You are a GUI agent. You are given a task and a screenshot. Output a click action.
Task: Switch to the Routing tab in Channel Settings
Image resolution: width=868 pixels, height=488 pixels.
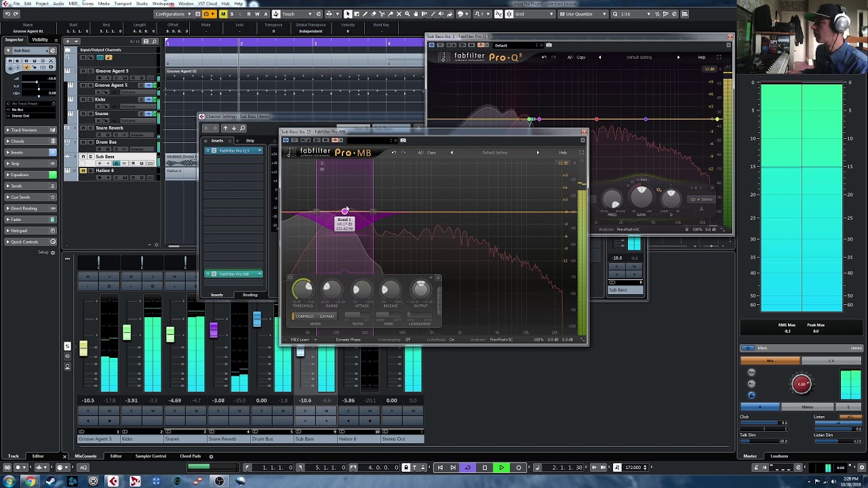pyautogui.click(x=250, y=295)
